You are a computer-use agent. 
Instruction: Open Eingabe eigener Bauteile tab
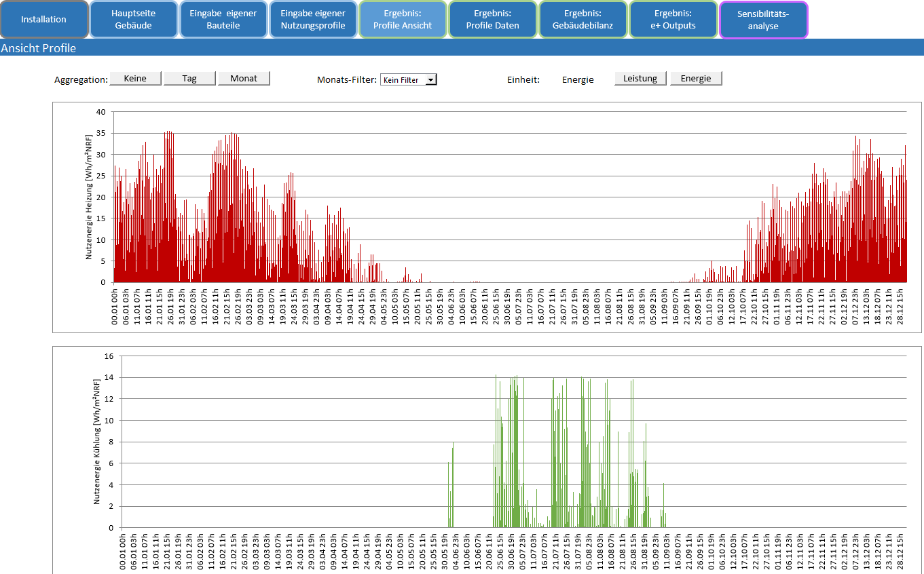pyautogui.click(x=223, y=20)
